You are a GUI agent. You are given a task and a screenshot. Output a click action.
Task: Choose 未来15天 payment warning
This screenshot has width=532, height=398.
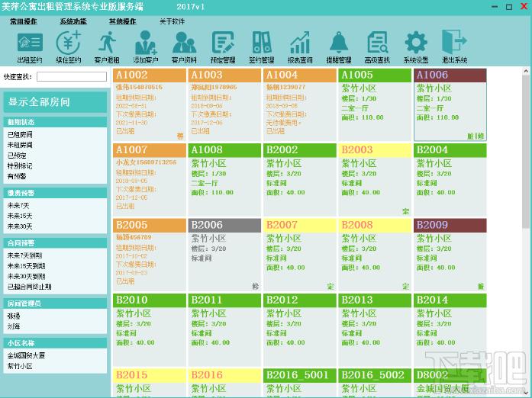[20, 216]
